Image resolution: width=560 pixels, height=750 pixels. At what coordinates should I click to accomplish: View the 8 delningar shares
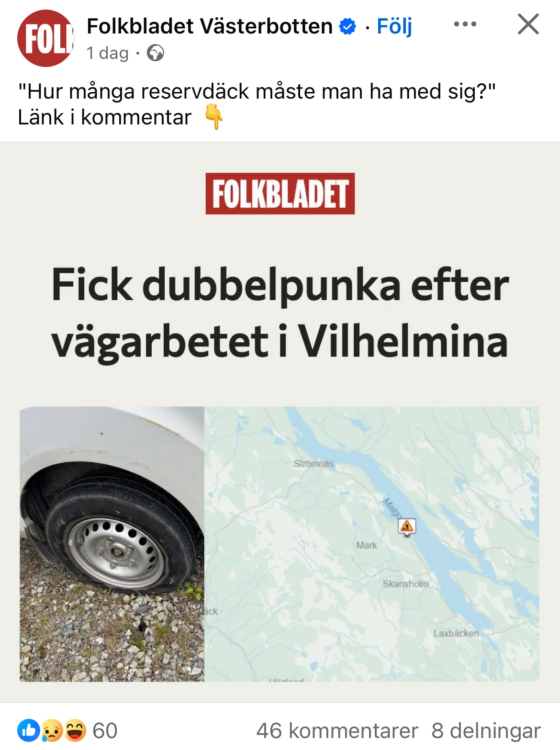486,731
